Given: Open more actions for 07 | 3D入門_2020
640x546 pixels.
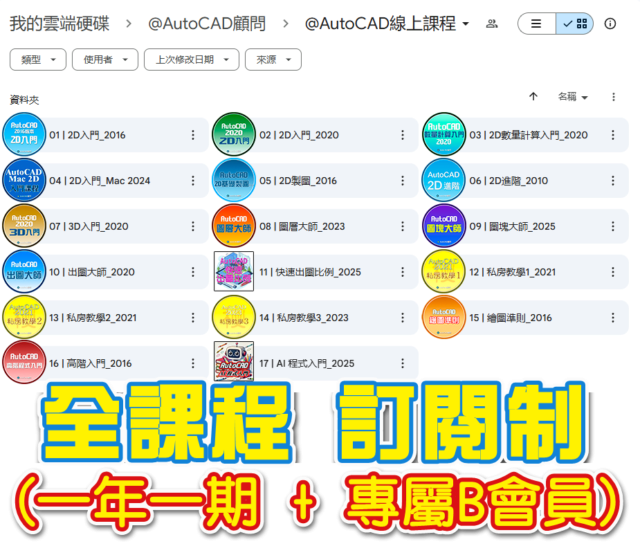Looking at the screenshot, I should (x=193, y=226).
